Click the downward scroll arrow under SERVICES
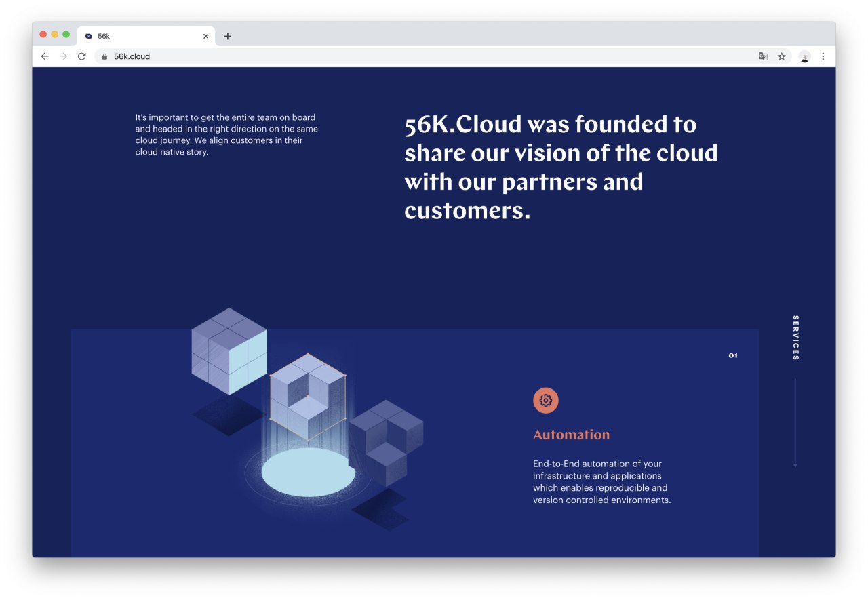Screen dimensions: 868x600 click(795, 423)
